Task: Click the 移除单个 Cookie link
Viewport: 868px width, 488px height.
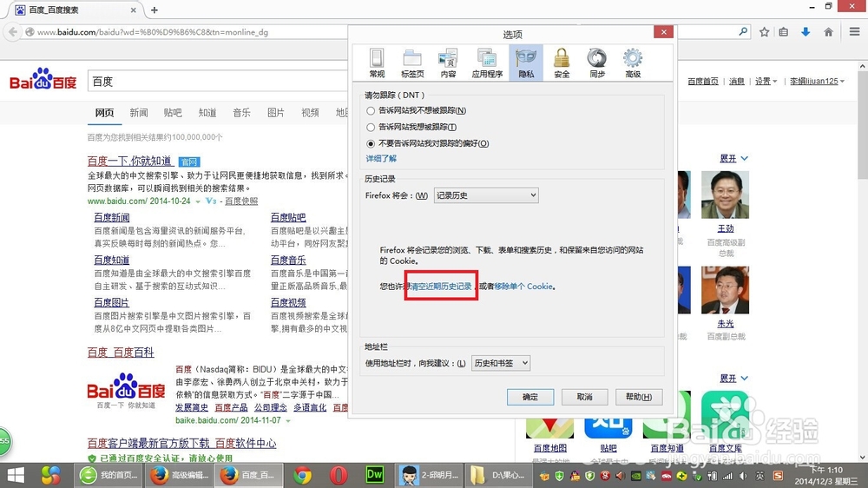Action: pyautogui.click(x=523, y=287)
